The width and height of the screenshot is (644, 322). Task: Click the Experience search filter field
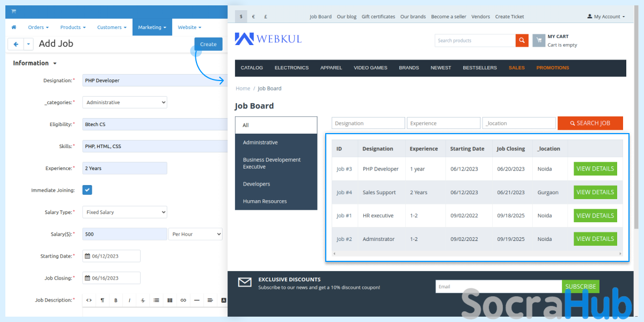click(x=444, y=123)
